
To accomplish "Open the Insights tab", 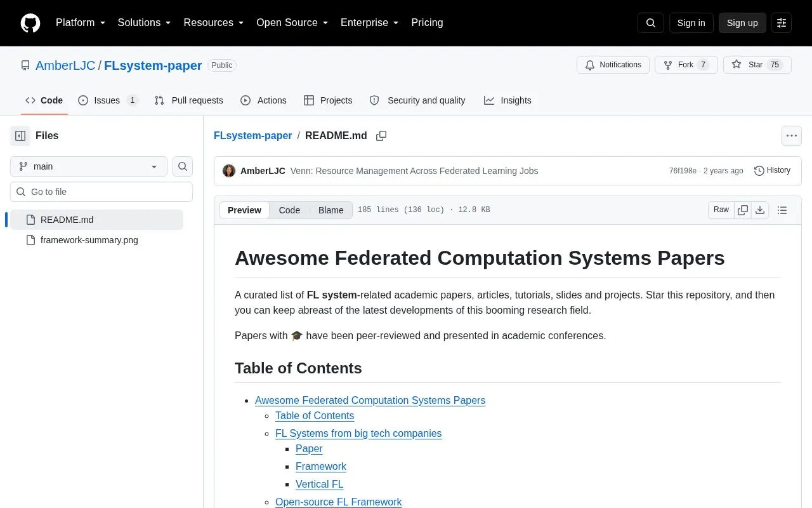I will click(x=507, y=100).
